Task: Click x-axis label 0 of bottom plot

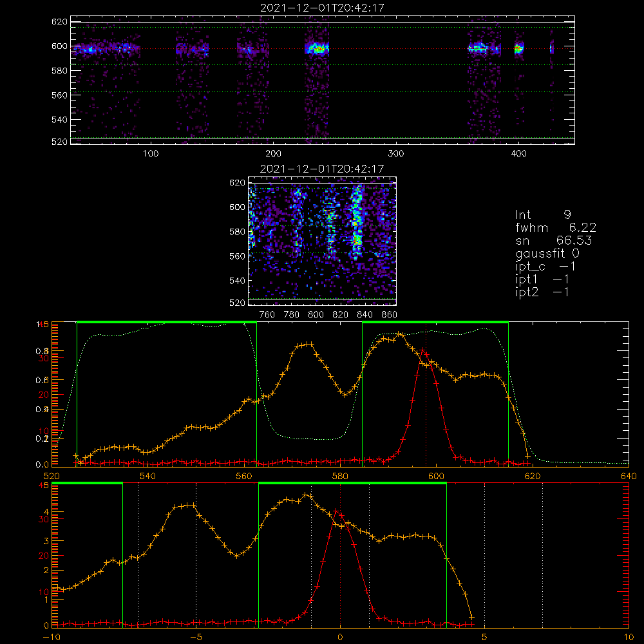Action: 340,638
